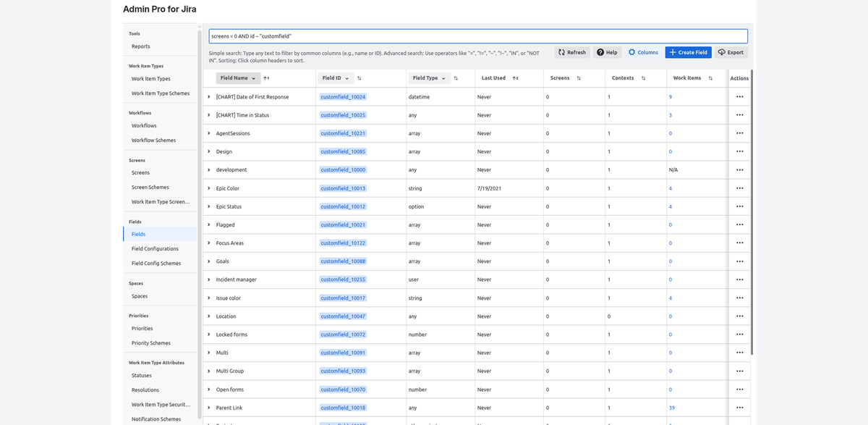Click in the search query input field
The image size is (868, 425).
point(477,35)
